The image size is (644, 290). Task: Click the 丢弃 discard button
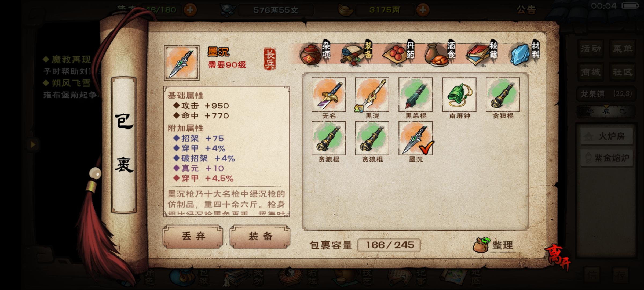coord(193,236)
